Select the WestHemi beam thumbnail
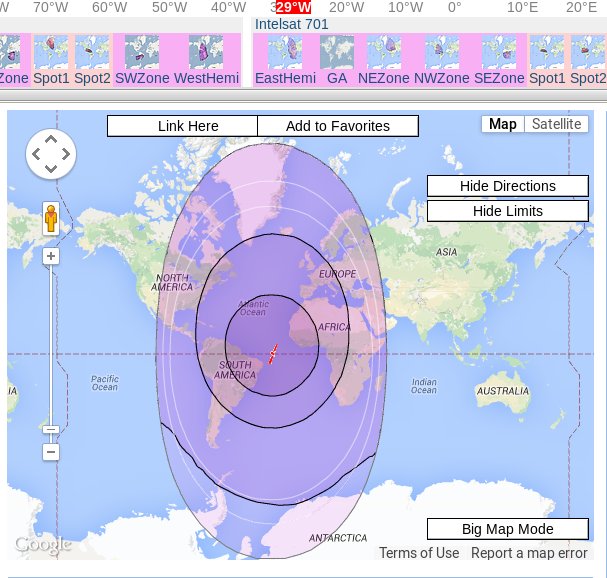This screenshot has width=607, height=578. (x=206, y=52)
